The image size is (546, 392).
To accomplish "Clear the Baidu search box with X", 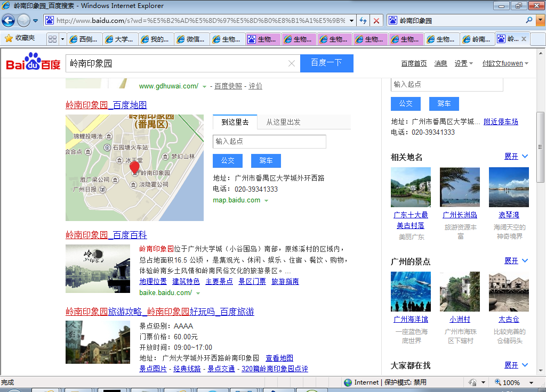I will [292, 63].
